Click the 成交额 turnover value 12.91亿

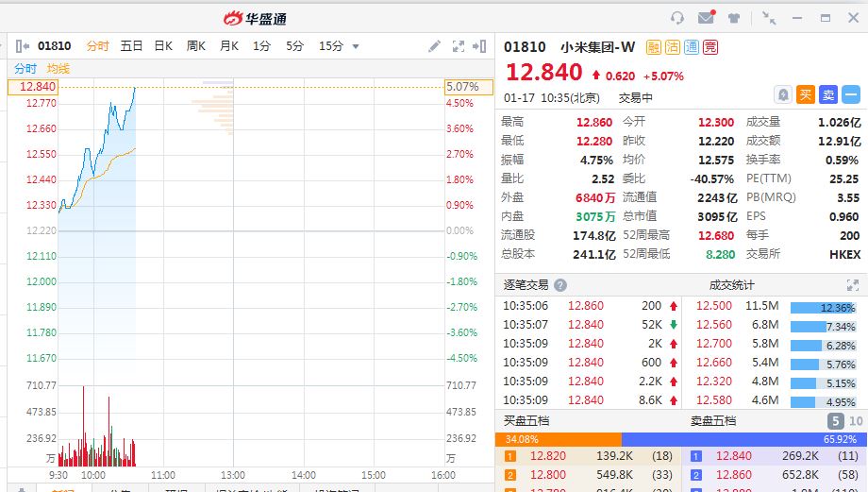(839, 142)
